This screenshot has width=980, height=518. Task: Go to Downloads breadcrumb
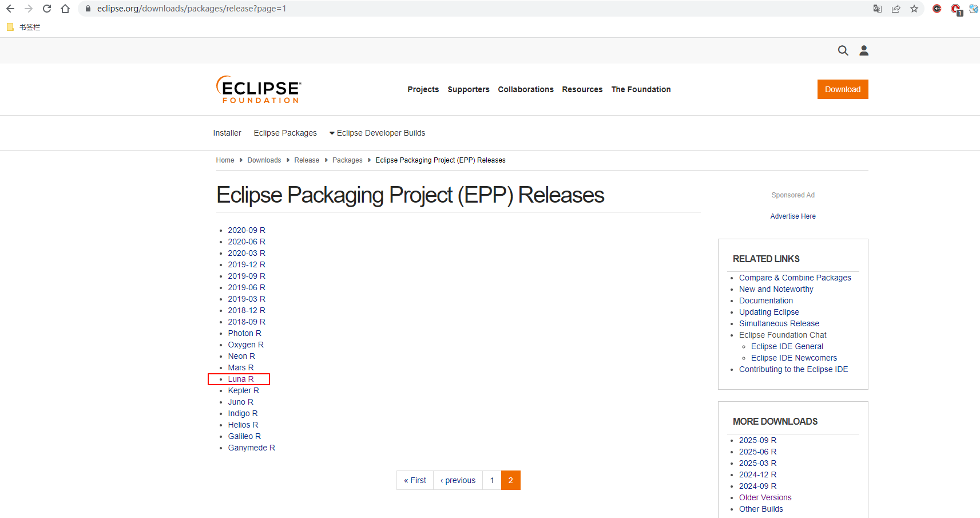pos(264,160)
